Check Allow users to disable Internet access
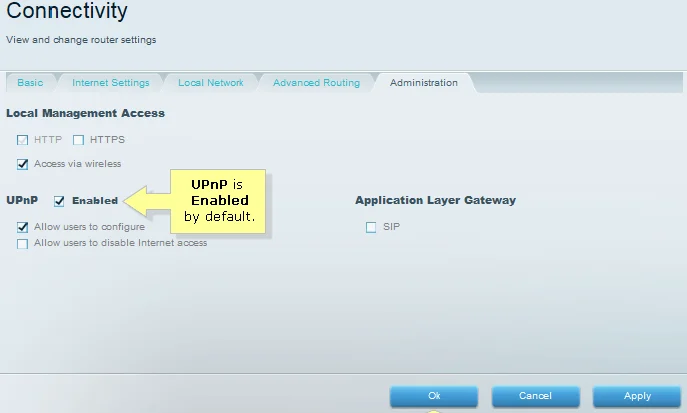 23,244
